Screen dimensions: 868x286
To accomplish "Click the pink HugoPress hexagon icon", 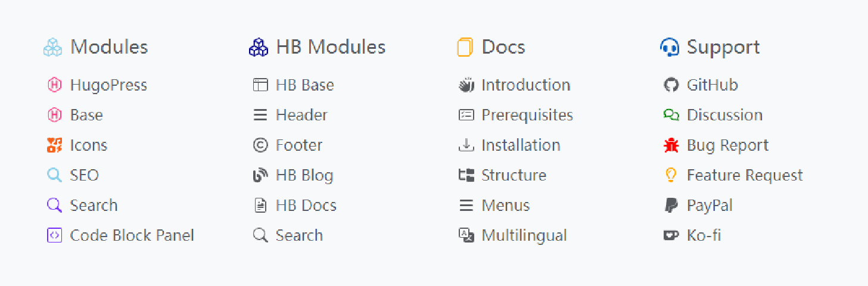I will (54, 85).
